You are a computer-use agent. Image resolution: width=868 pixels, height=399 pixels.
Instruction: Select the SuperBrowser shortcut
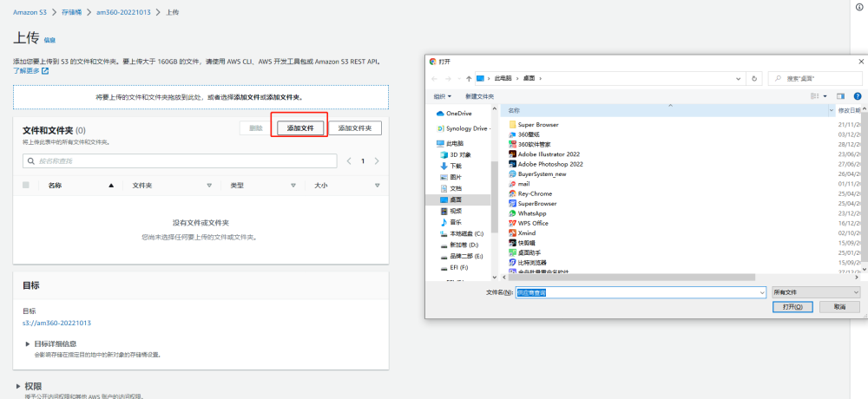coord(533,204)
